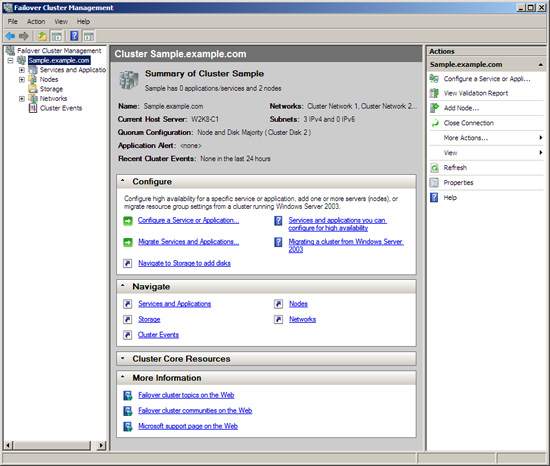
Task: Click the View Validation Report icon
Action: [x=434, y=93]
